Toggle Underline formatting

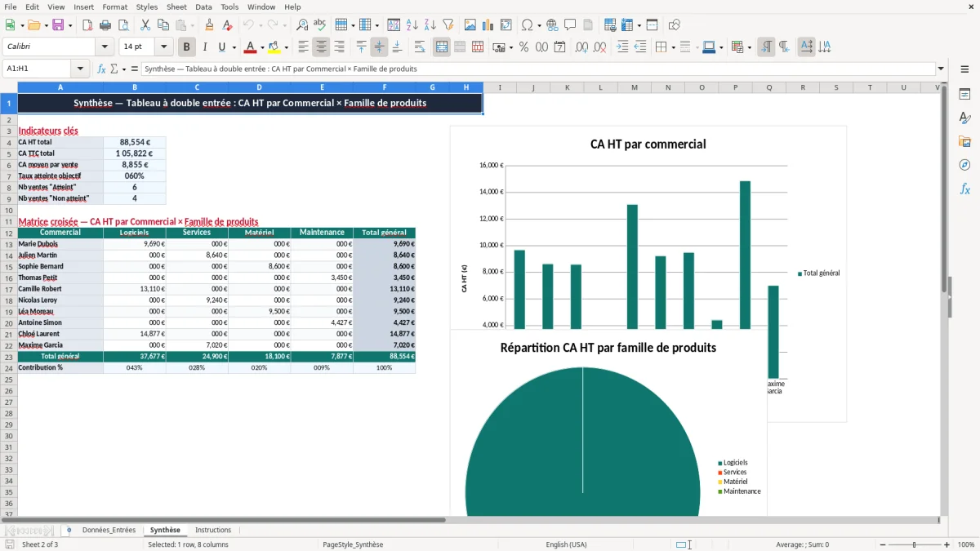coord(222,47)
